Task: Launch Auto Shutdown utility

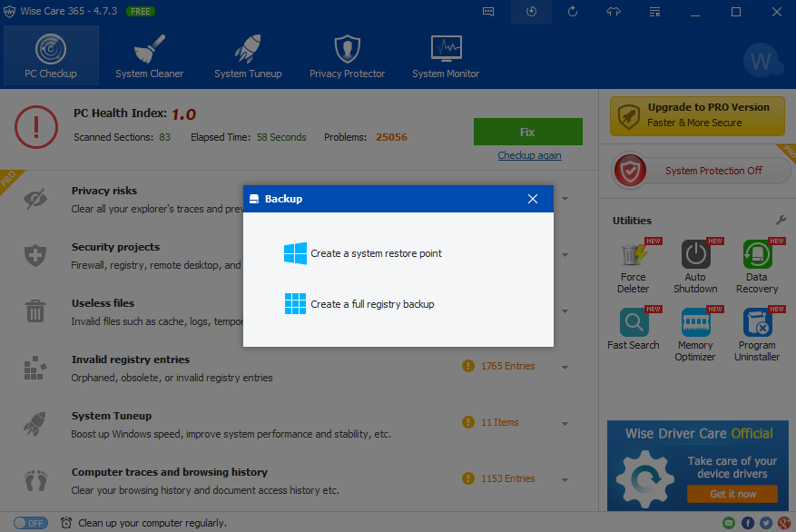Action: (x=695, y=267)
